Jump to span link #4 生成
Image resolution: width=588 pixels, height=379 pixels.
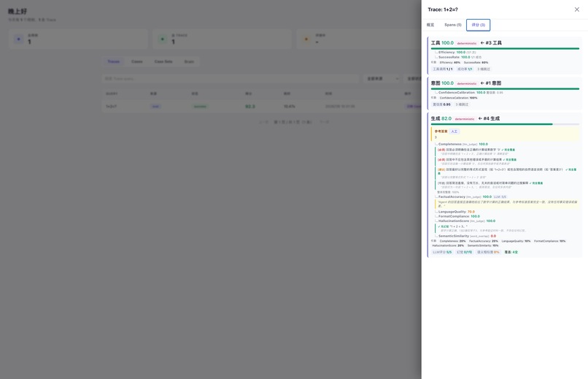(x=489, y=118)
